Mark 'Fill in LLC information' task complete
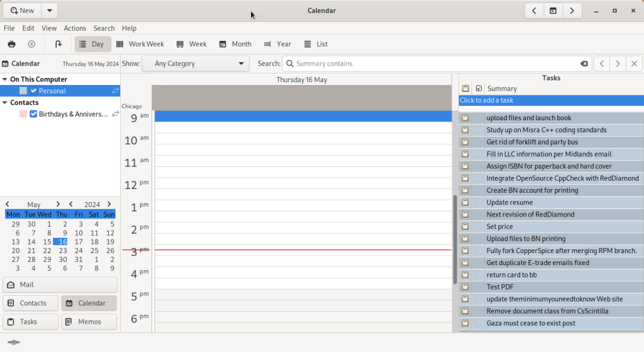 click(479, 154)
